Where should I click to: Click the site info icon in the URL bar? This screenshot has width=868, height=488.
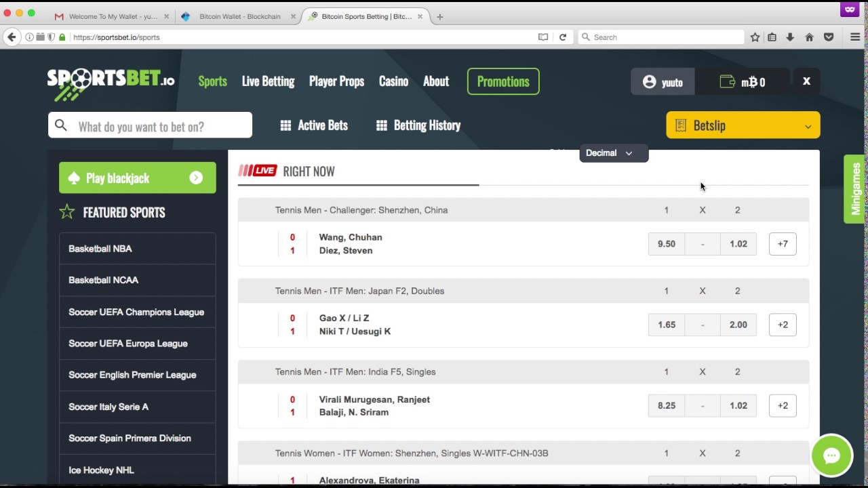tap(29, 37)
